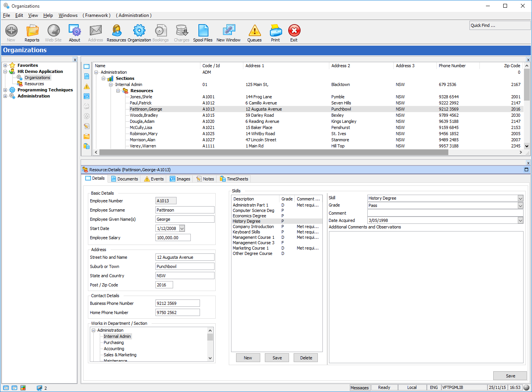This screenshot has height=392, width=532.
Task: Click the Quick Find search field
Action: 499,26
